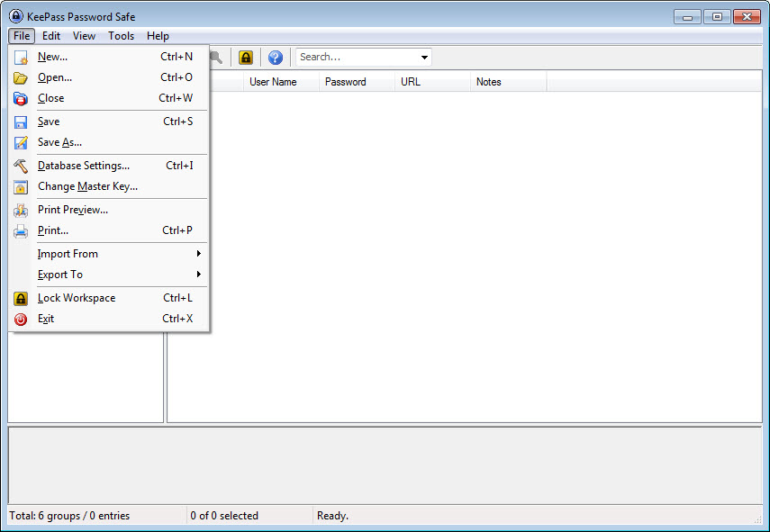Click the open folder icon beside Open...
Screen dimensions: 770x532
pos(21,78)
